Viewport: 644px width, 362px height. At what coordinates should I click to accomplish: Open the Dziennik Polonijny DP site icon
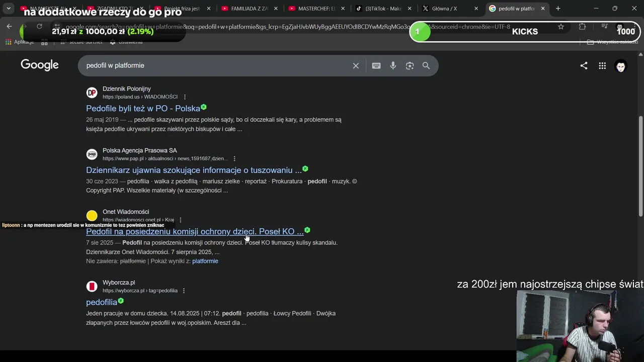(x=92, y=93)
